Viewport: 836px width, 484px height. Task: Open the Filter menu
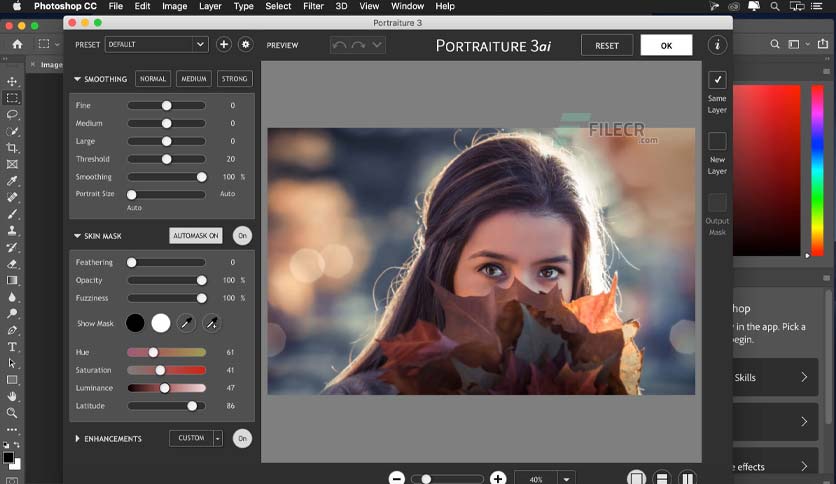(314, 6)
